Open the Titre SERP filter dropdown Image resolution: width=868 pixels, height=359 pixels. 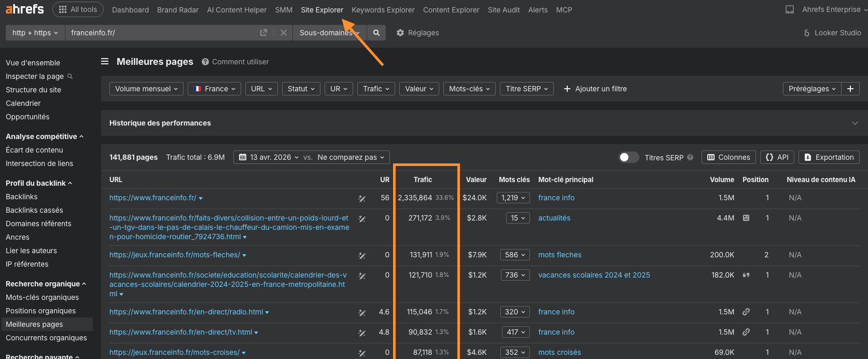[527, 89]
